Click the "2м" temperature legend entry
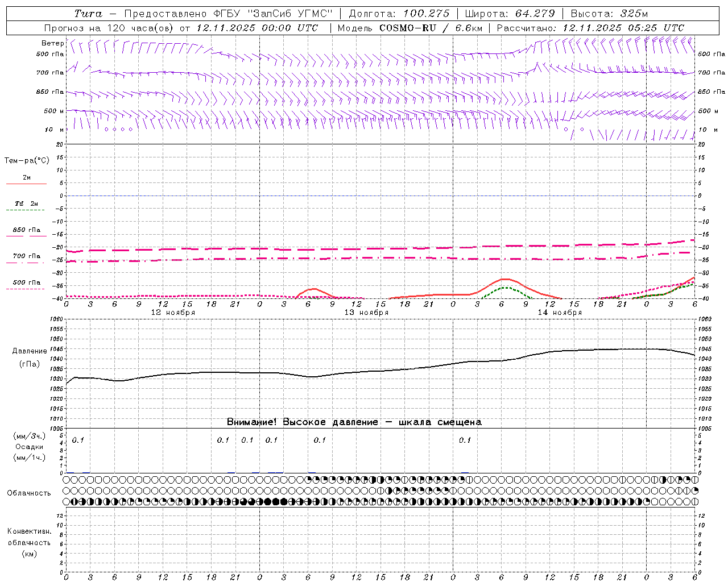728x582 pixels. pos(26,178)
